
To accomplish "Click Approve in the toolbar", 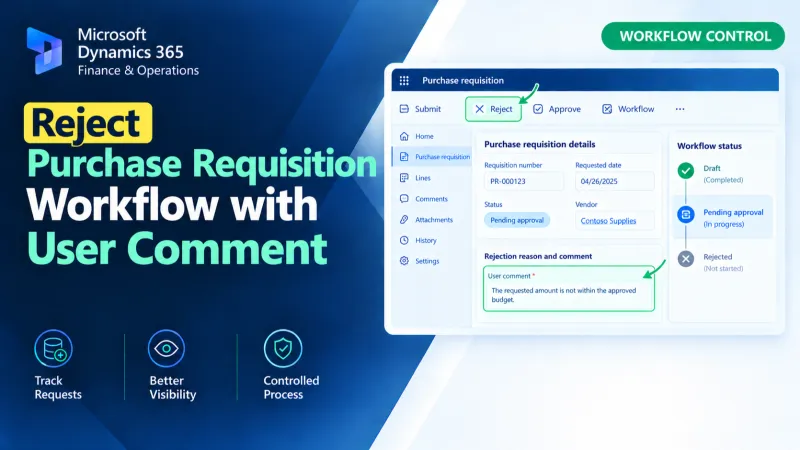I will pyautogui.click(x=557, y=109).
